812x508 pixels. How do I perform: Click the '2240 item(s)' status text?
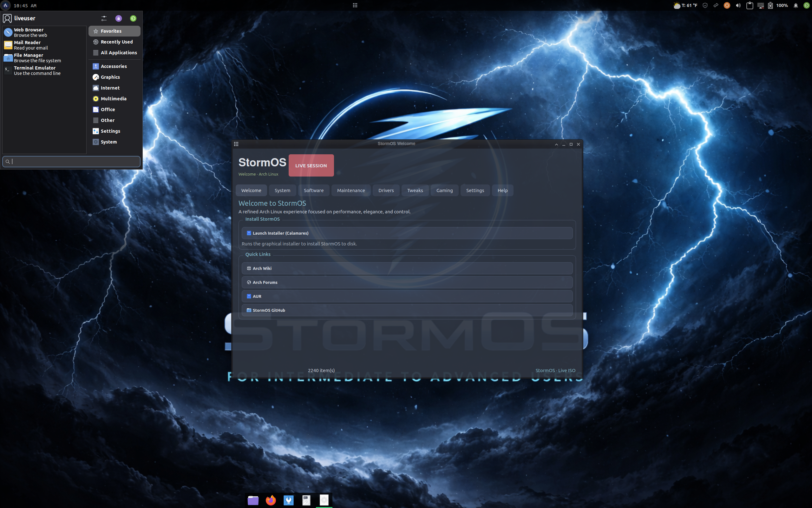(x=321, y=370)
